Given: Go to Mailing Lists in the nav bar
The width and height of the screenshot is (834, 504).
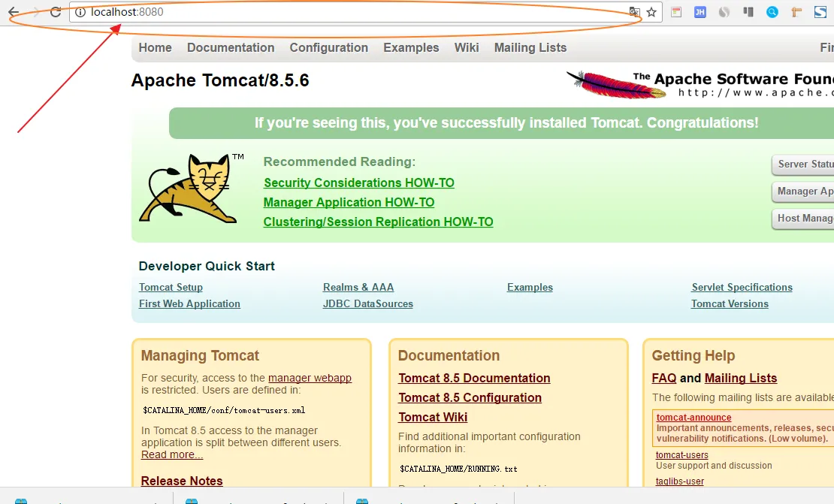Looking at the screenshot, I should click(530, 47).
